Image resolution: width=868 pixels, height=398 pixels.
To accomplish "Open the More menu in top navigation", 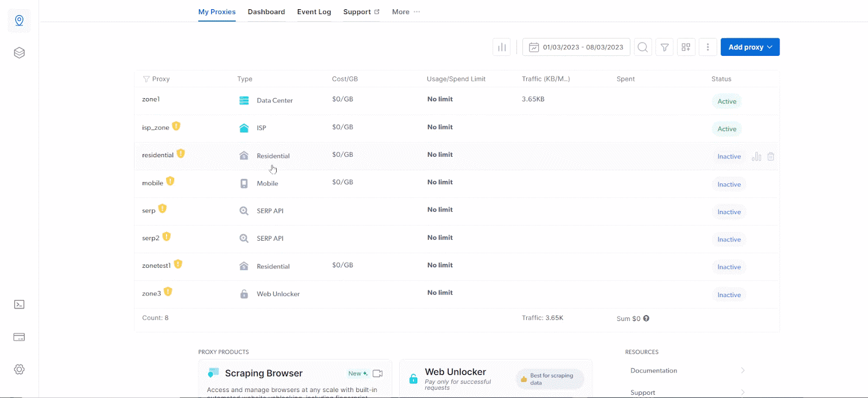I will [x=406, y=12].
